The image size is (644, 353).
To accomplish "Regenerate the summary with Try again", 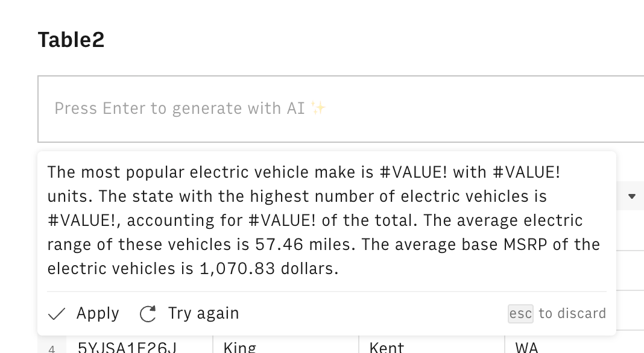I will 205,313.
